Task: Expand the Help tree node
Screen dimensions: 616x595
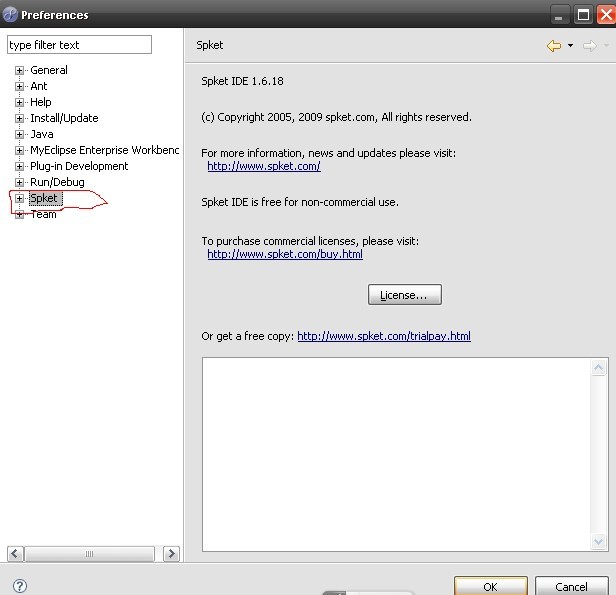Action: pyautogui.click(x=19, y=103)
